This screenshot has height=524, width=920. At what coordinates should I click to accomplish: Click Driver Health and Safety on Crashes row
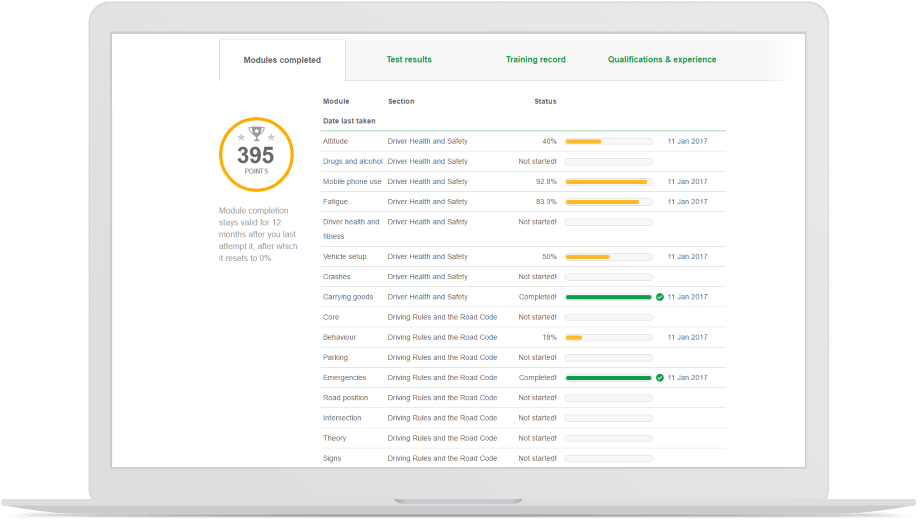click(x=428, y=277)
